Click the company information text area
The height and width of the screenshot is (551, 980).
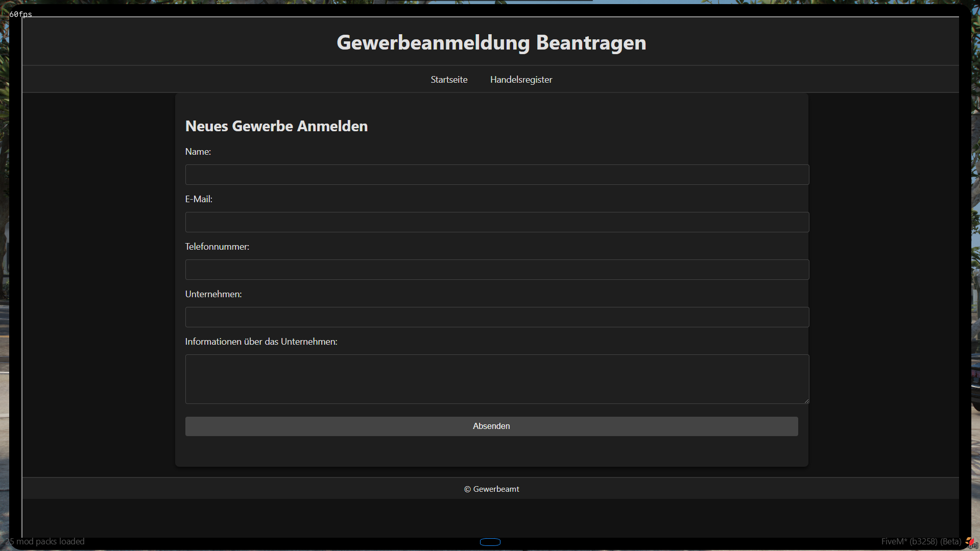[x=497, y=379]
